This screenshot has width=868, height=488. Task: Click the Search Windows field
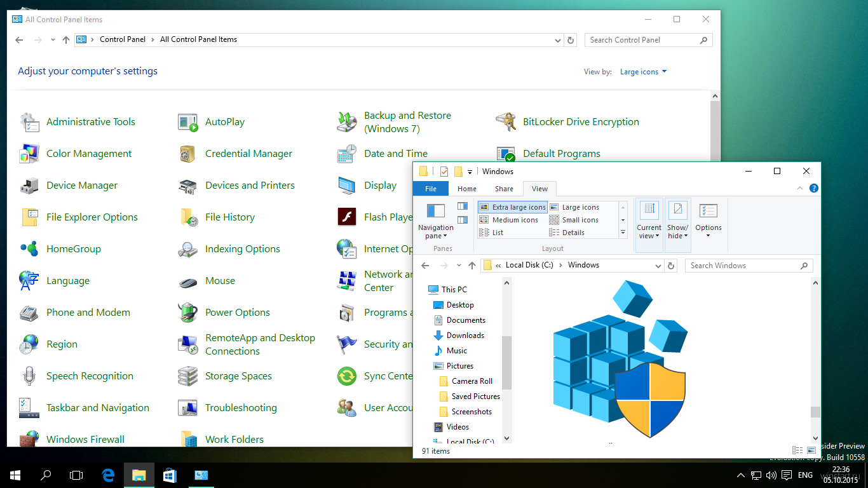pyautogui.click(x=749, y=266)
